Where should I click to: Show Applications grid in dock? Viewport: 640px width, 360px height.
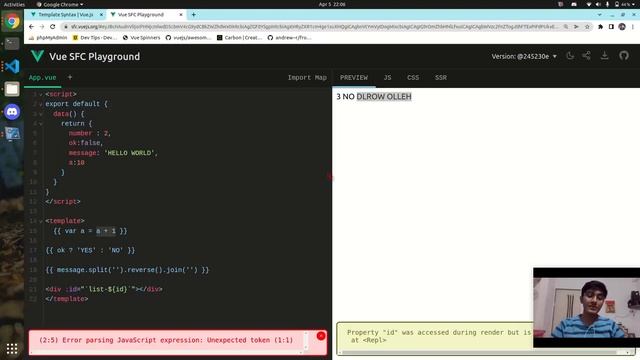point(12,349)
